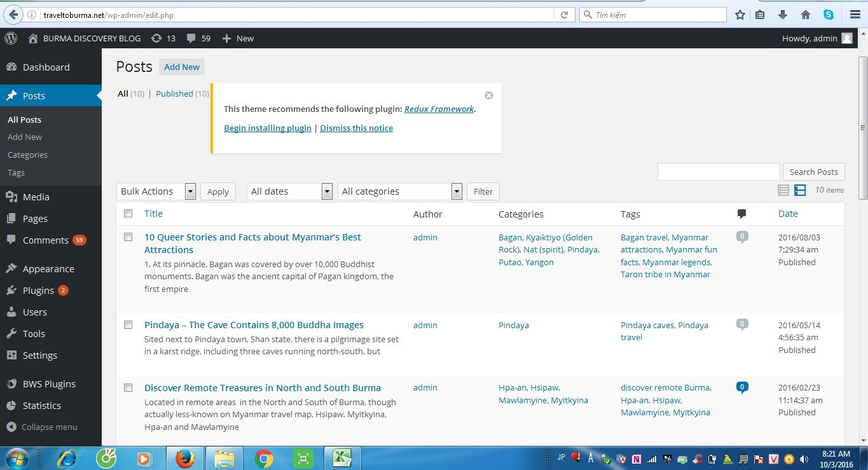Switch to excerpt view icon
Image resolution: width=868 pixels, height=470 pixels.
pyautogui.click(x=800, y=190)
